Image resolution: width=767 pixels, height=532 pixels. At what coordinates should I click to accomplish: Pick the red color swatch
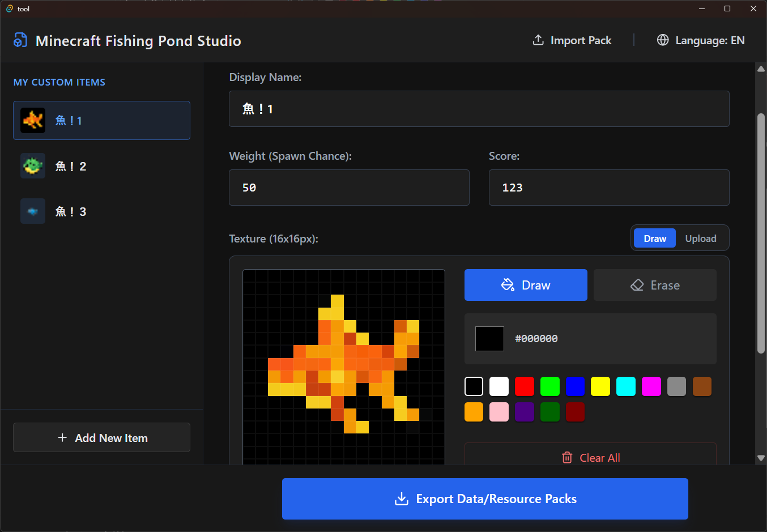pyautogui.click(x=525, y=386)
